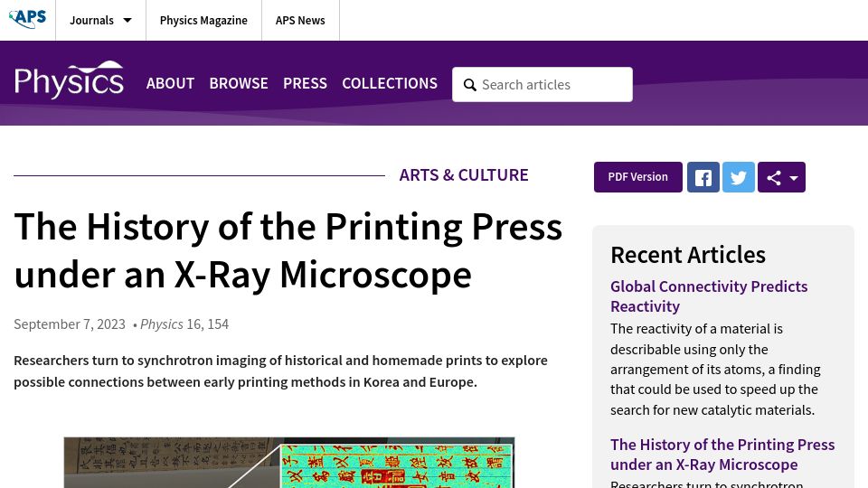Go to Physics Magazine link
Viewport: 868px width, 488px height.
point(203,21)
